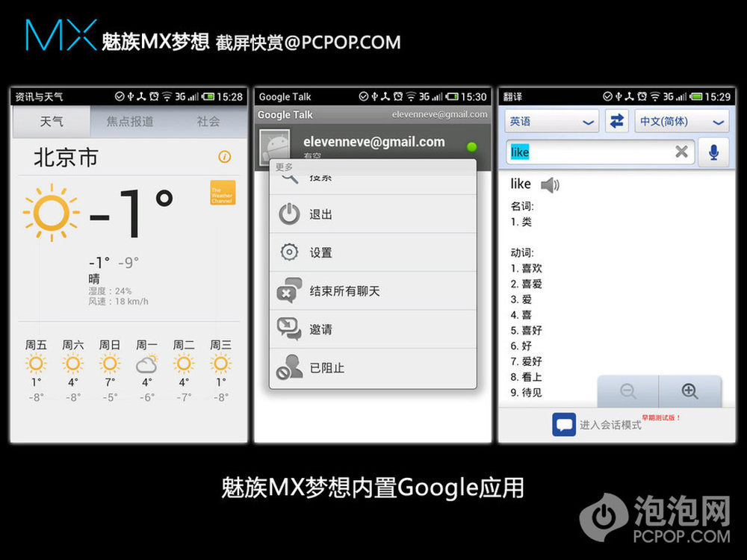Select the 周日 forecast sun icon
747x560 pixels.
coord(110,364)
